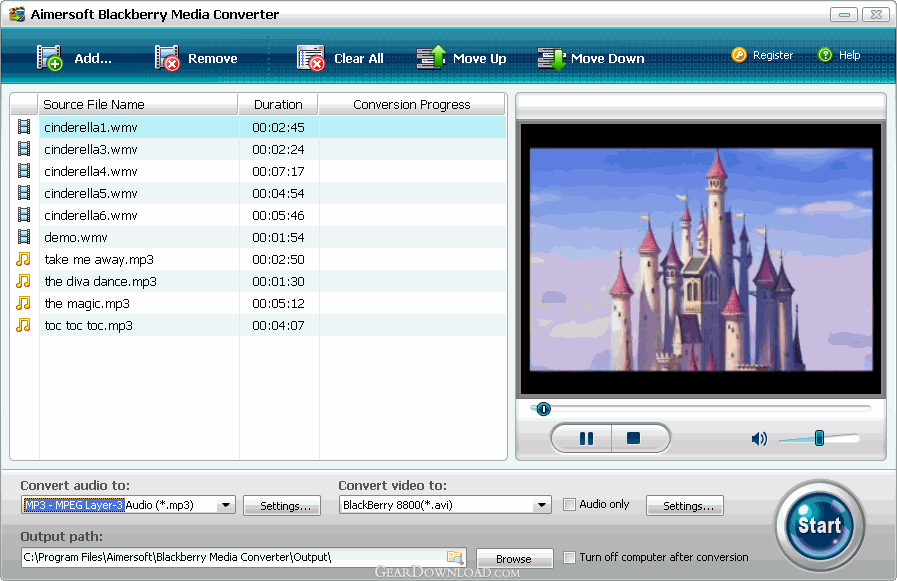Select cinderella1.wmv file name

click(x=91, y=127)
